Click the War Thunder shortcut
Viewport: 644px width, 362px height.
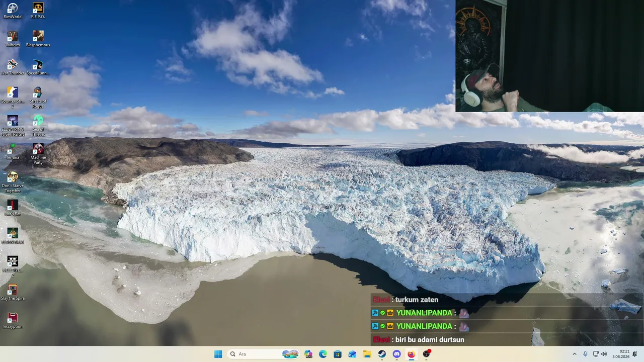(13, 67)
